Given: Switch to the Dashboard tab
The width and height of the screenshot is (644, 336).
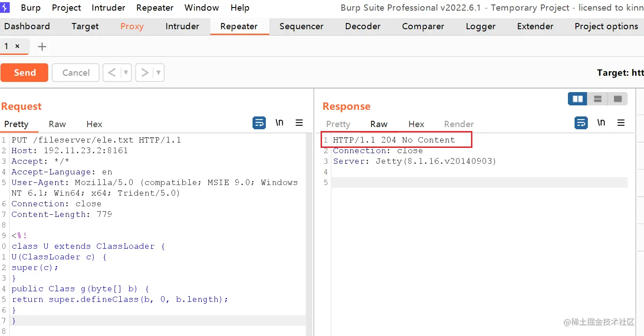Looking at the screenshot, I should pyautogui.click(x=27, y=26).
